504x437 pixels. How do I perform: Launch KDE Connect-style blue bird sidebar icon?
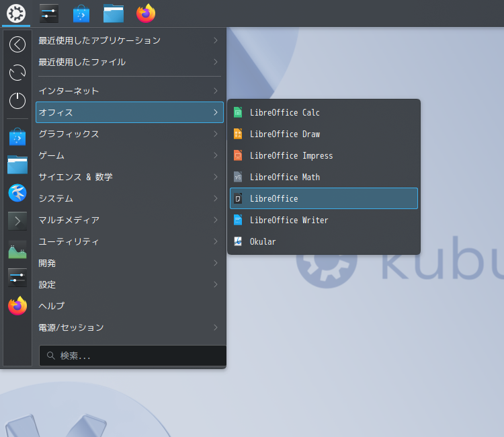coord(17,193)
